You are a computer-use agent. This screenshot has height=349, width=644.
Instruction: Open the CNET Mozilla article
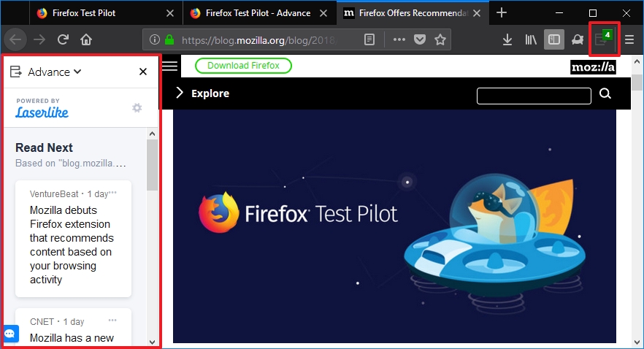(x=72, y=338)
